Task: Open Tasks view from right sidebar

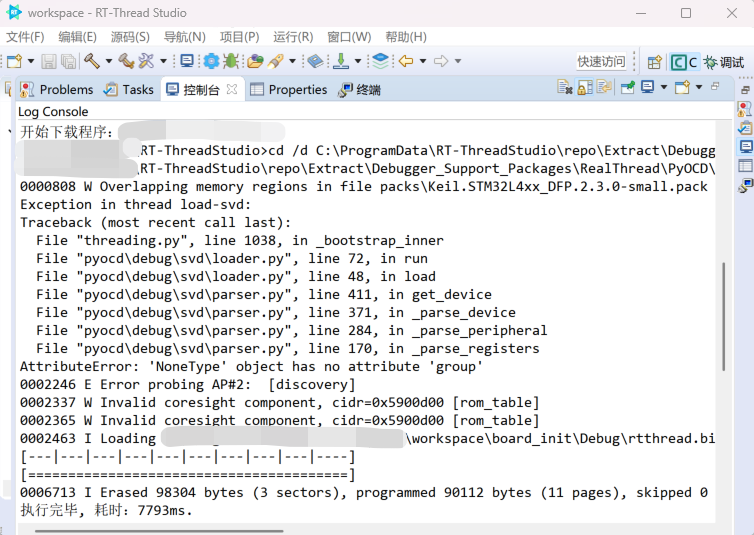Action: pyautogui.click(x=745, y=128)
